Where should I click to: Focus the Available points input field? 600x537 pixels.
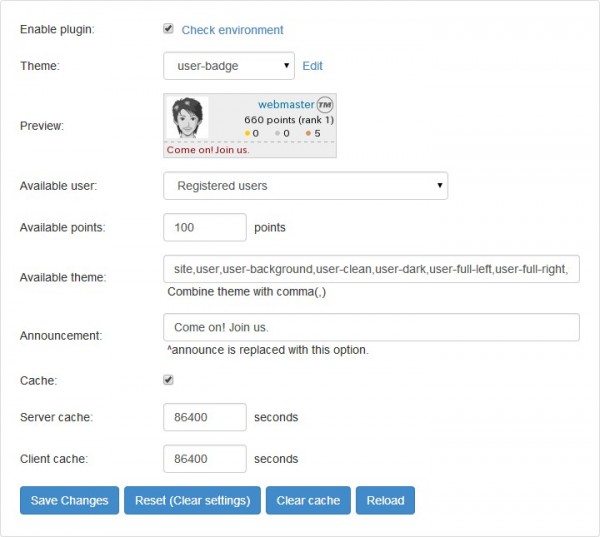tap(204, 227)
